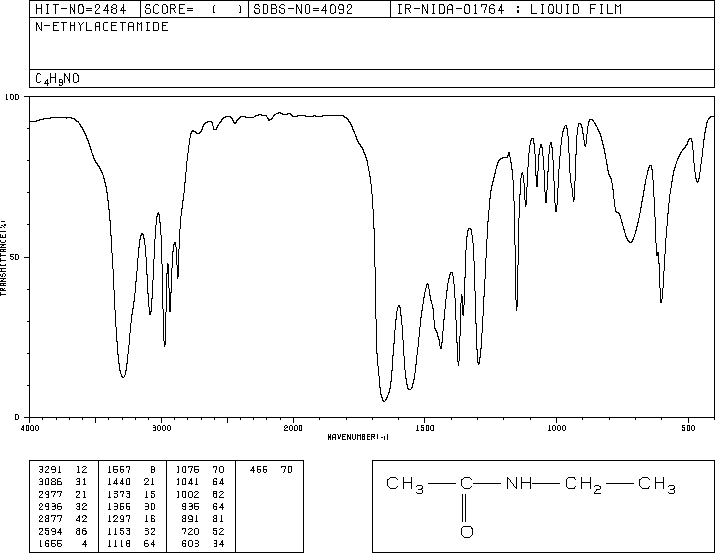This screenshot has height=553, width=715.
Task: Click transmittance 52 beside peak 720
Action: point(219,532)
